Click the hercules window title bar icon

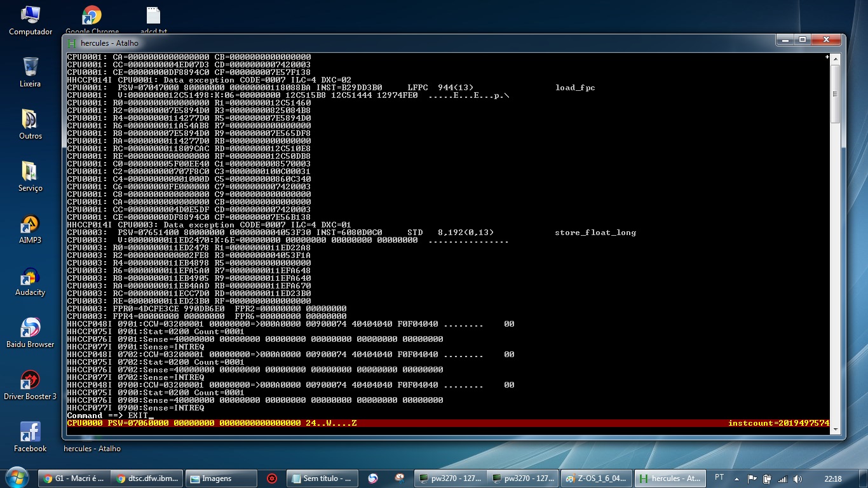click(x=72, y=43)
